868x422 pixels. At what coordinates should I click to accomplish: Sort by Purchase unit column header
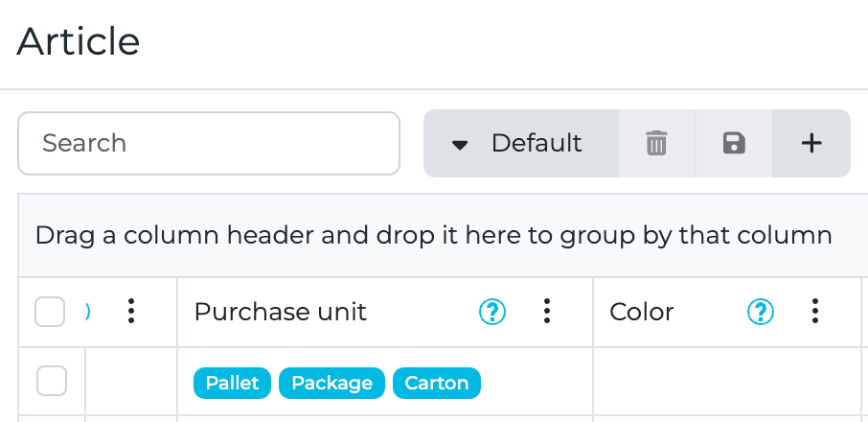tap(280, 312)
